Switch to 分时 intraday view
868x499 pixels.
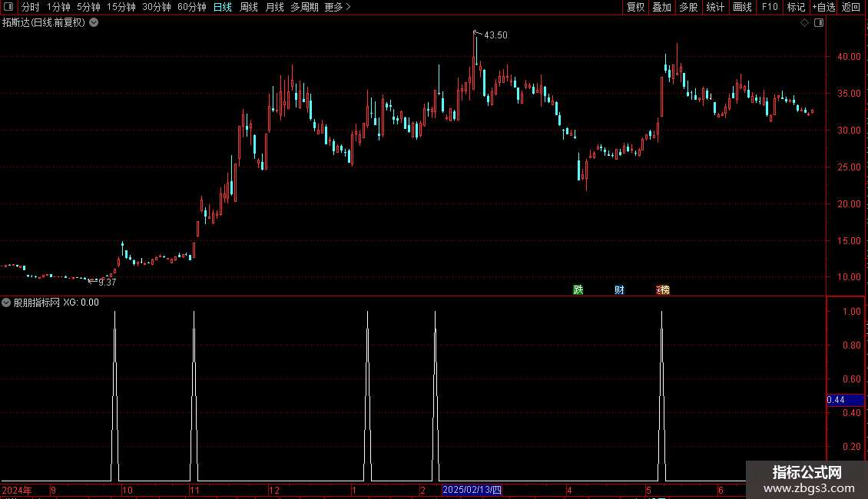click(x=31, y=7)
